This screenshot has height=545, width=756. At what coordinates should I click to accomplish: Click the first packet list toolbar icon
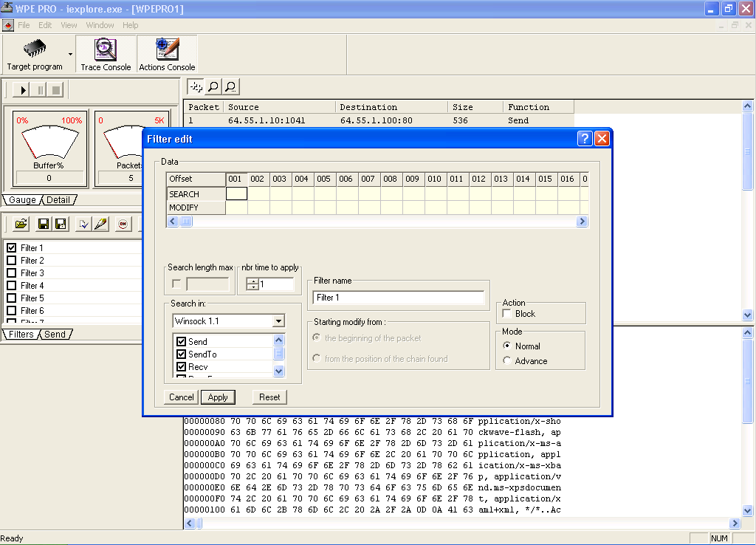click(196, 87)
